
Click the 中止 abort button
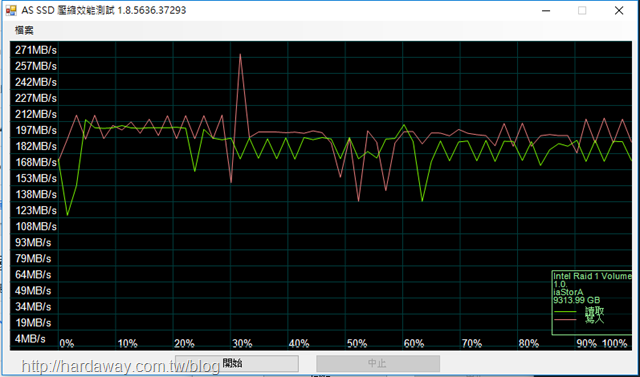378,363
